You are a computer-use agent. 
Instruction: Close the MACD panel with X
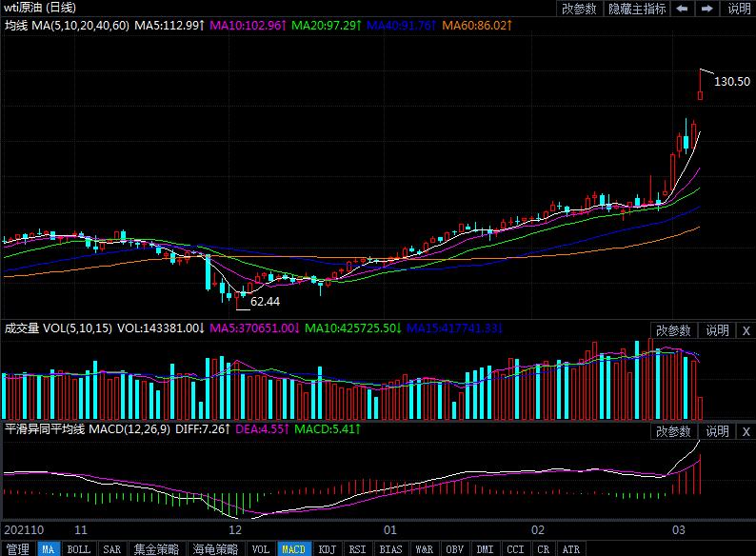(x=746, y=431)
